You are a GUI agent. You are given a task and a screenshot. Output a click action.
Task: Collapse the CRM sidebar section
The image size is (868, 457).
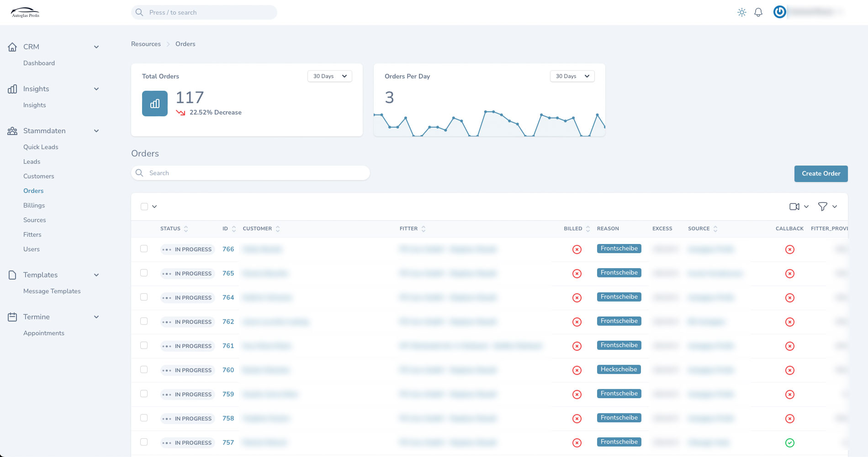(96, 47)
